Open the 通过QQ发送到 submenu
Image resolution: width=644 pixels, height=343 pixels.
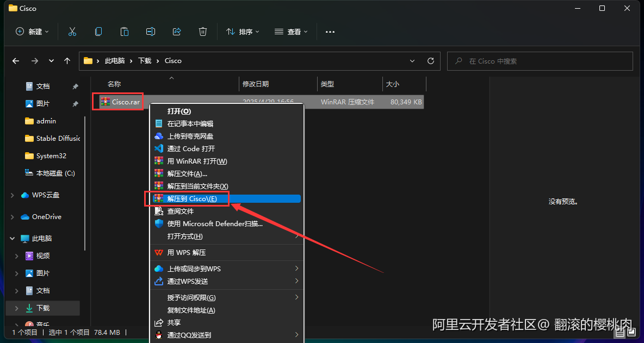[227, 335]
